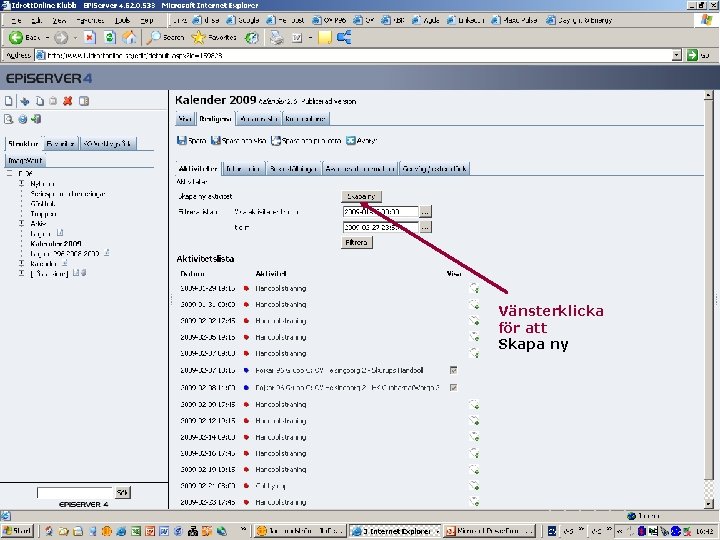Screen dimensions: 720x540
Task: Click the scrollbar down arrow of activity list
Action: click(708, 504)
